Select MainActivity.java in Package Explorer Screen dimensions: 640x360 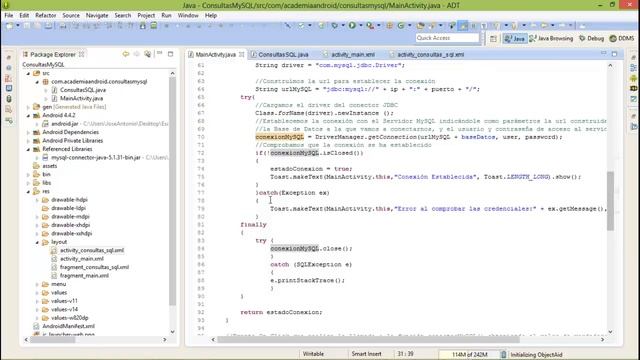(x=81, y=98)
